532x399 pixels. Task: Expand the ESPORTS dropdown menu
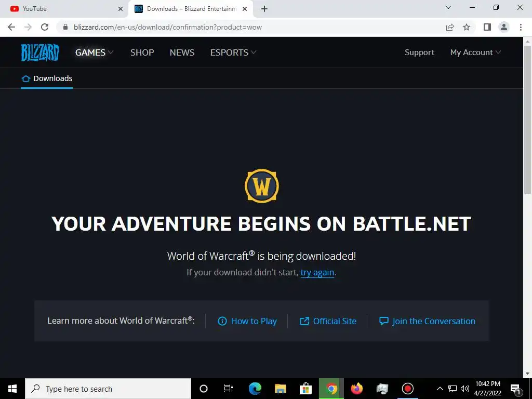tap(233, 52)
